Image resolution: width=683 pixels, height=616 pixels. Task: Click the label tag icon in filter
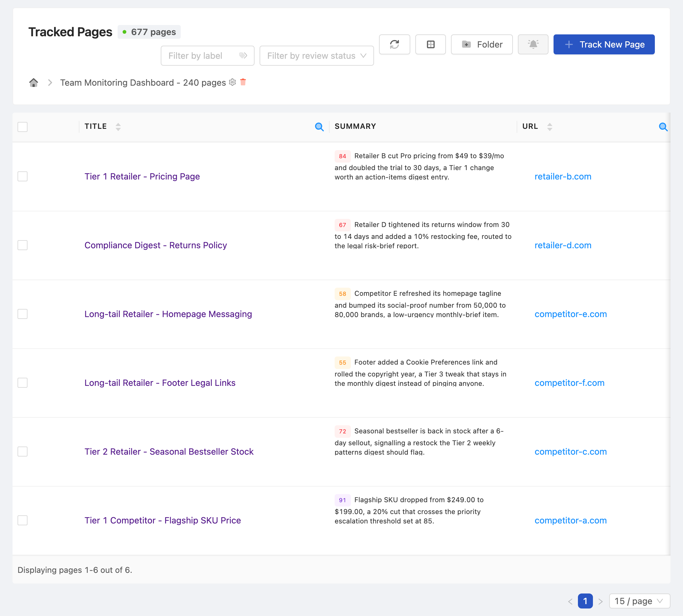(x=243, y=56)
